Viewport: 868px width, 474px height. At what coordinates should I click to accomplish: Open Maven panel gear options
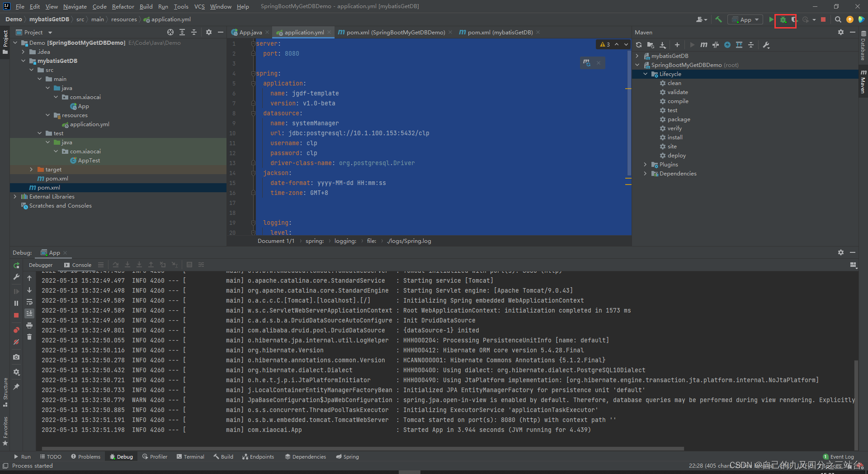coord(841,32)
